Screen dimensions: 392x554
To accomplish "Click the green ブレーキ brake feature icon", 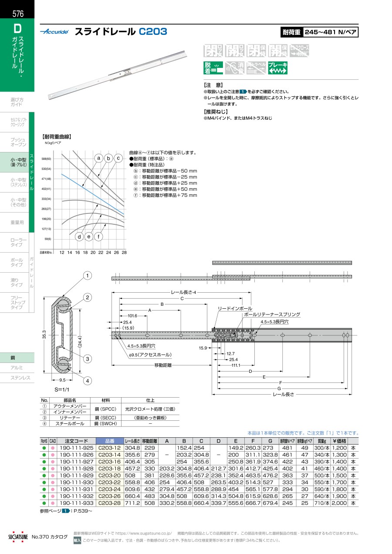I will pos(278,68).
